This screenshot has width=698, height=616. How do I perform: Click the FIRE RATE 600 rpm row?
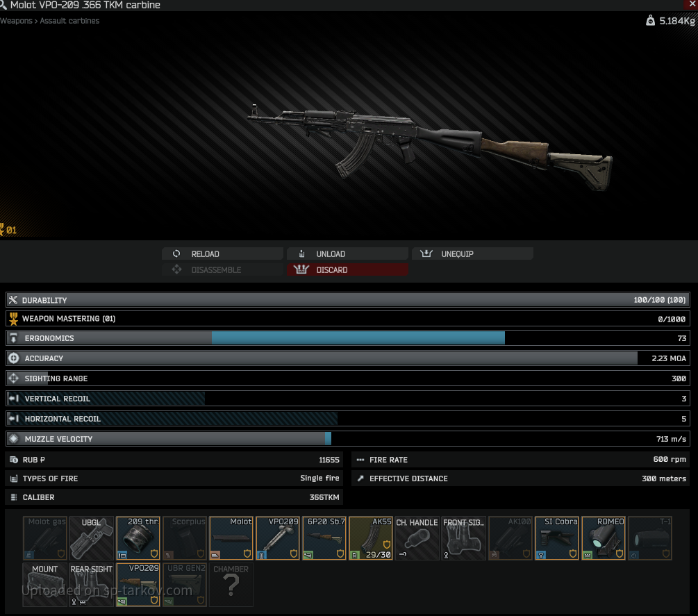[520, 460]
